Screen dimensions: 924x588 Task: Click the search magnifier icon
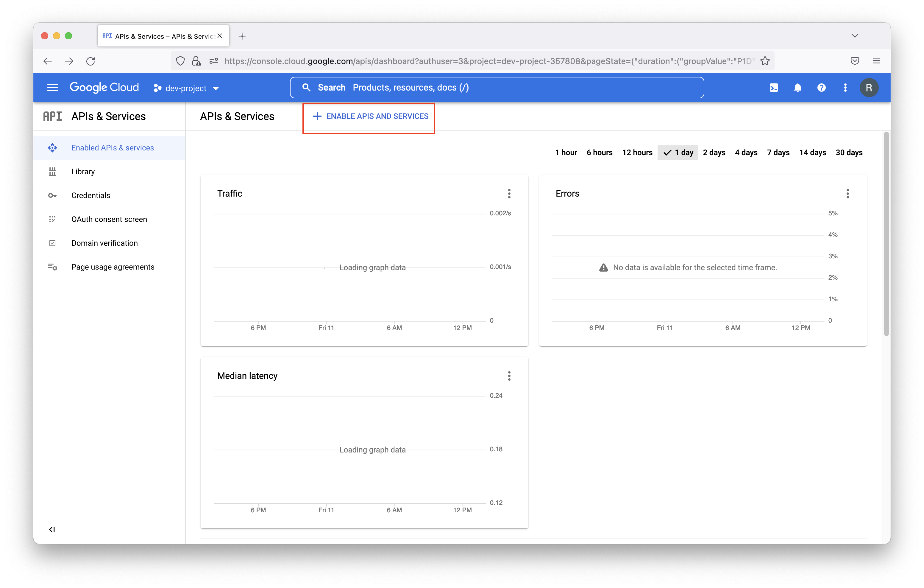coord(306,88)
